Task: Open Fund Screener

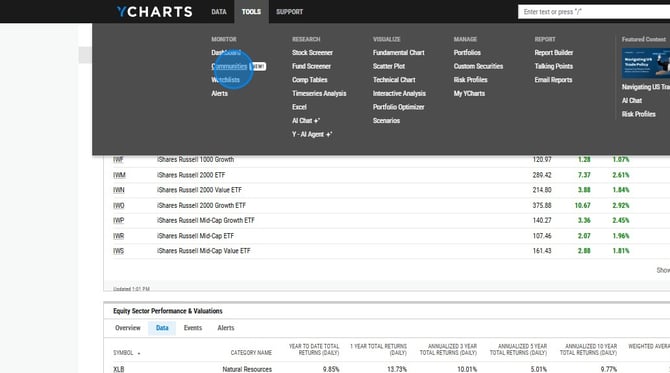Action: [311, 66]
